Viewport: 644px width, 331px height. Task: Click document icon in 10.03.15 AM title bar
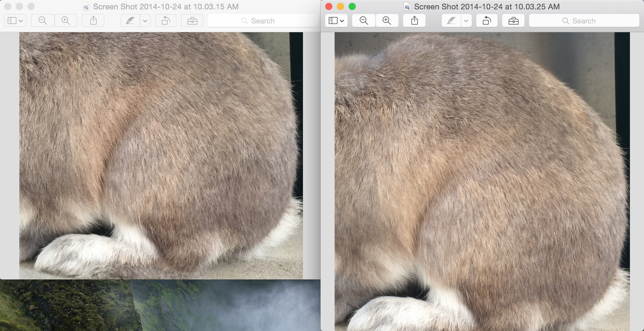(86, 7)
